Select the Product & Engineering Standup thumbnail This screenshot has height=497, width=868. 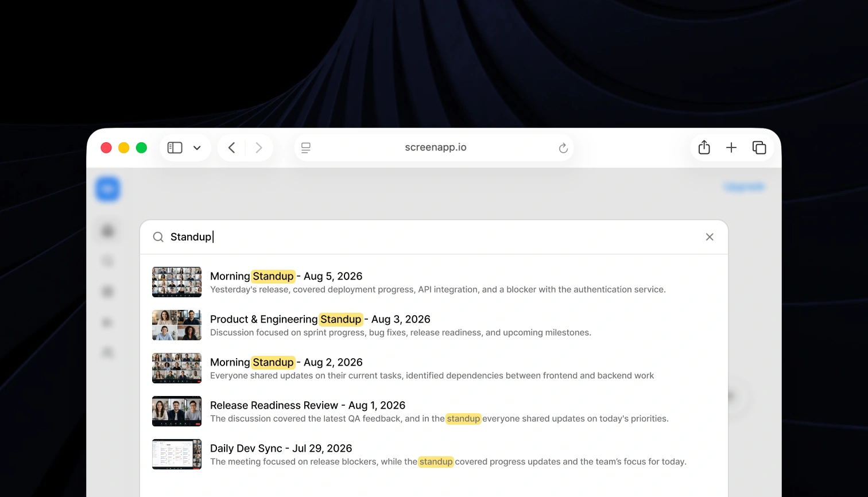tap(177, 325)
